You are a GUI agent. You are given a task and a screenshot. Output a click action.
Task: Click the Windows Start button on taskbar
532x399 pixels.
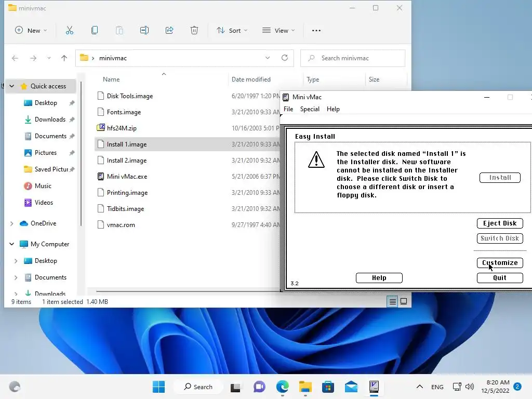point(158,387)
